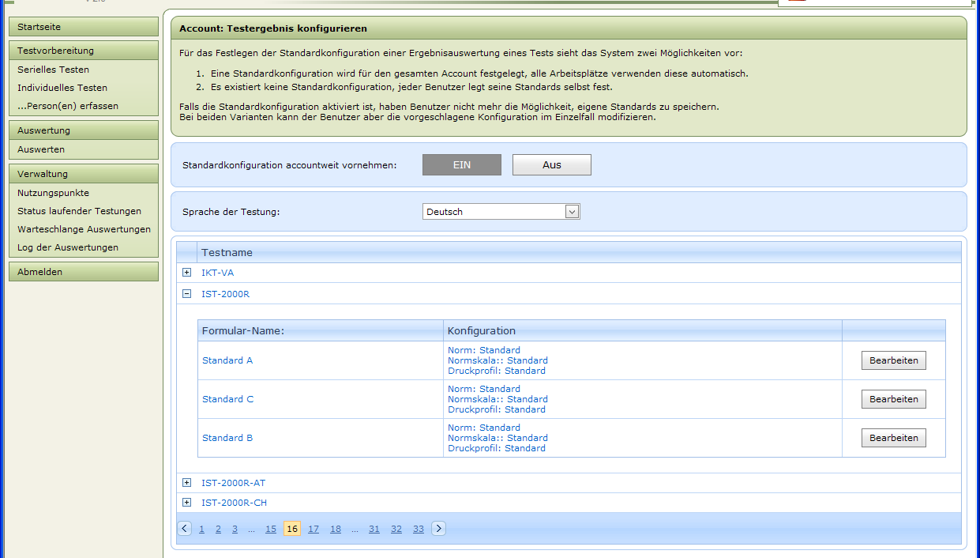Open the Standard A form link
Image resolution: width=980 pixels, height=558 pixels.
(x=227, y=360)
